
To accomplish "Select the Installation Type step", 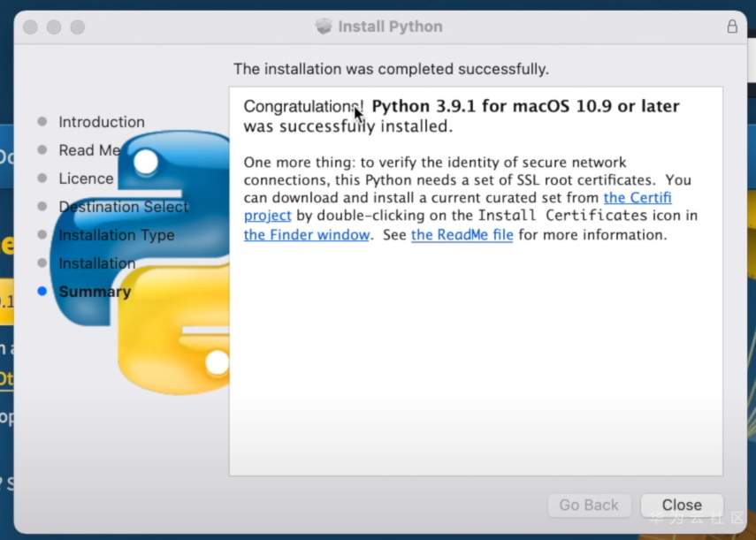I will [116, 235].
